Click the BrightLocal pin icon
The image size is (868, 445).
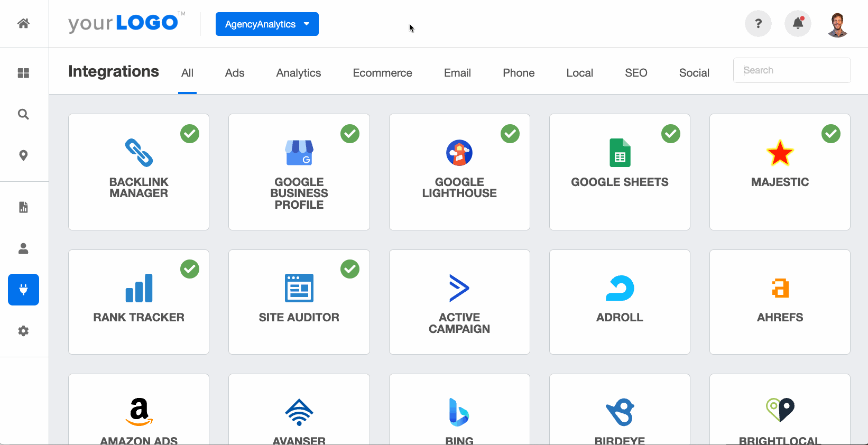point(780,410)
